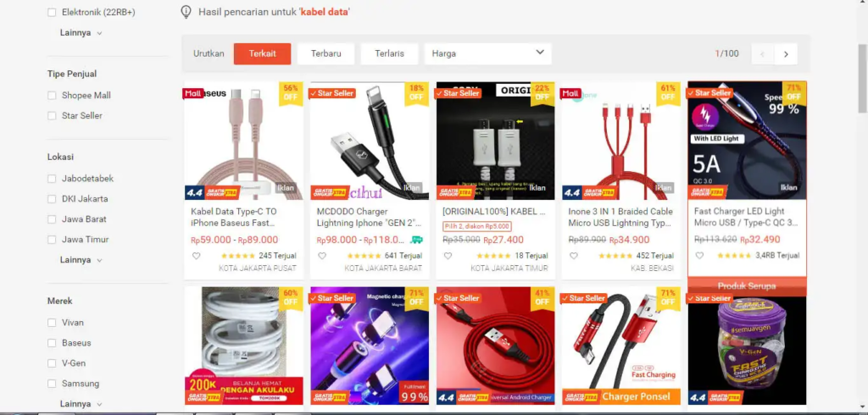Open Inone 3 IN 1 Braided Cable listing
Image resolution: width=868 pixels, height=415 pixels.
[x=620, y=217]
